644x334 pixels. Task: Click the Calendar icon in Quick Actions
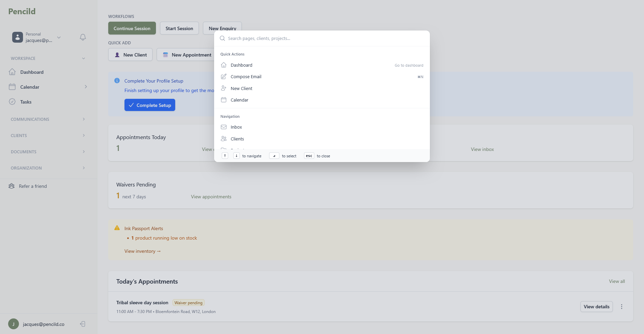coord(223,100)
